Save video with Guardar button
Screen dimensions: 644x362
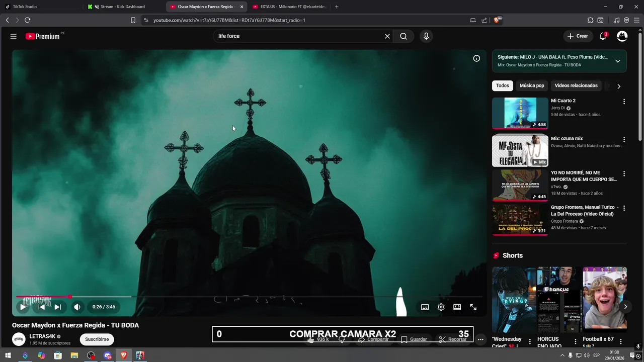tap(415, 339)
